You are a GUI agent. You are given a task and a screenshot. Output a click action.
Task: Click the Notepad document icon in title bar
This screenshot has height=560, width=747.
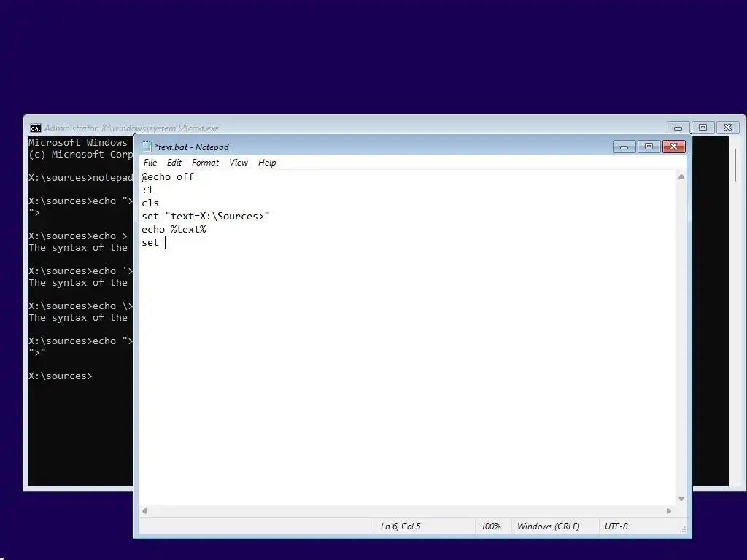click(x=147, y=147)
